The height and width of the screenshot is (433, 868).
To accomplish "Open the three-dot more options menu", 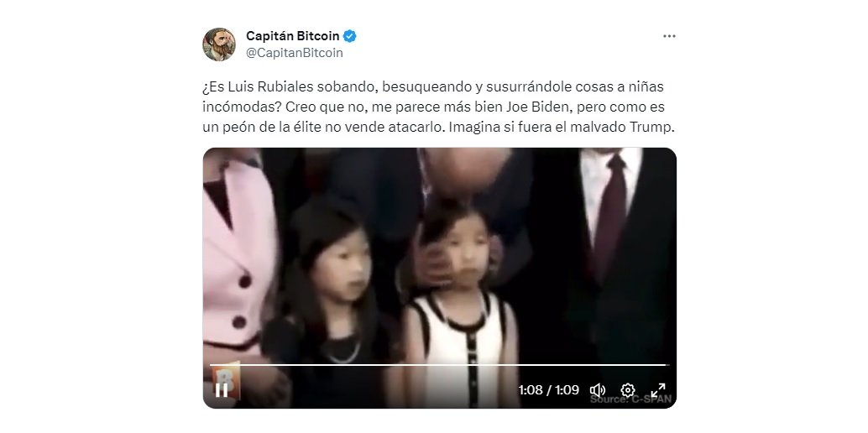I will coord(669,36).
